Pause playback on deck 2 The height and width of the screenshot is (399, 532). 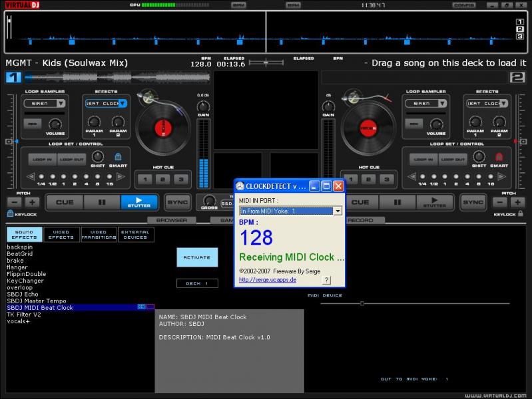398,202
